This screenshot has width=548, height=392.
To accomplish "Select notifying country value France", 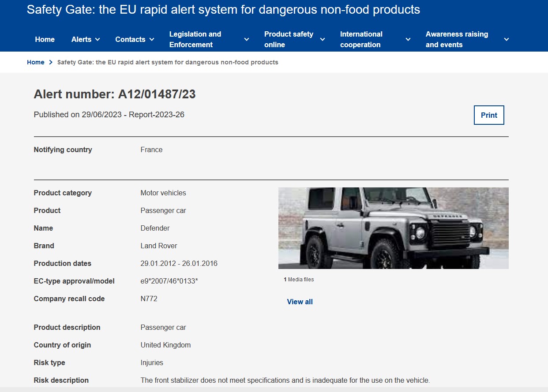I will coord(151,149).
